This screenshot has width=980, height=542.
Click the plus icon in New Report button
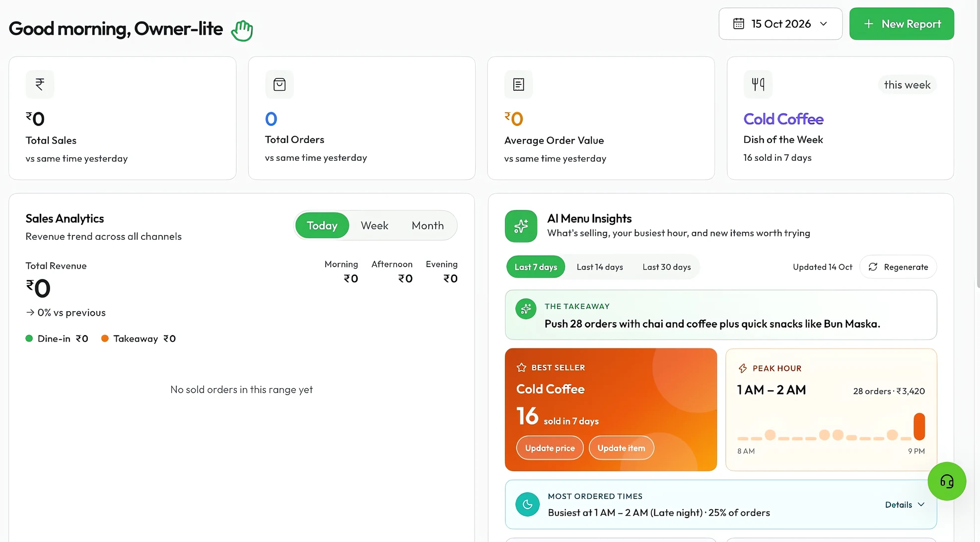868,24
